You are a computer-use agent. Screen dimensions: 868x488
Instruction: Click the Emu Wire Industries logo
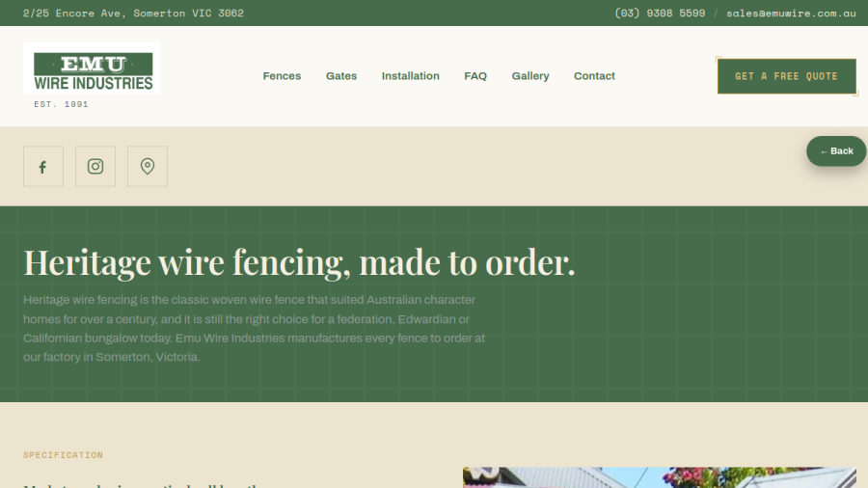click(92, 68)
